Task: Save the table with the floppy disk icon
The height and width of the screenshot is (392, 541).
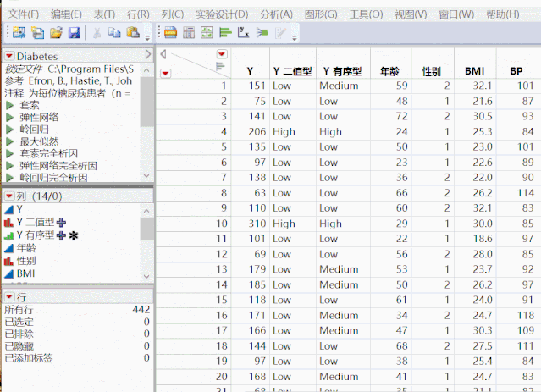Action: (x=75, y=33)
